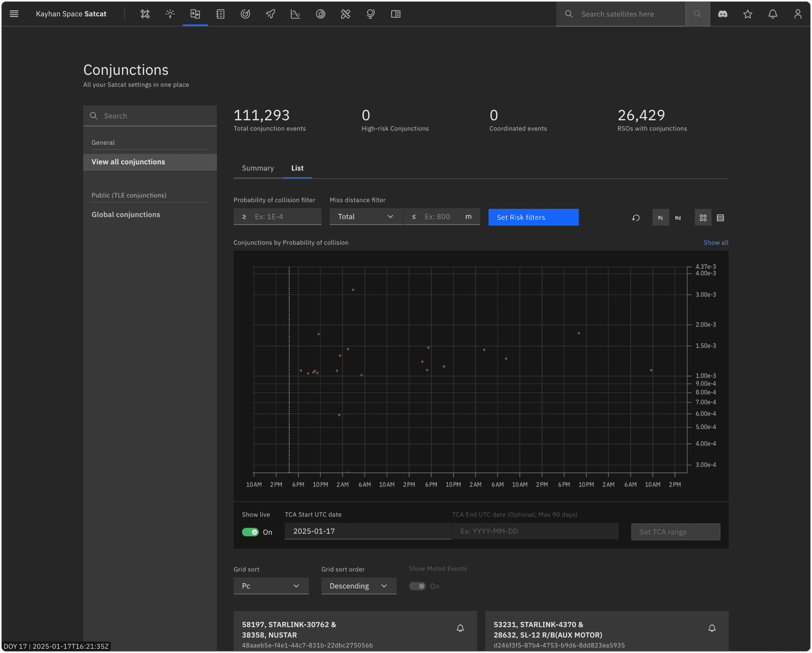Open the user profile icon

click(798, 14)
